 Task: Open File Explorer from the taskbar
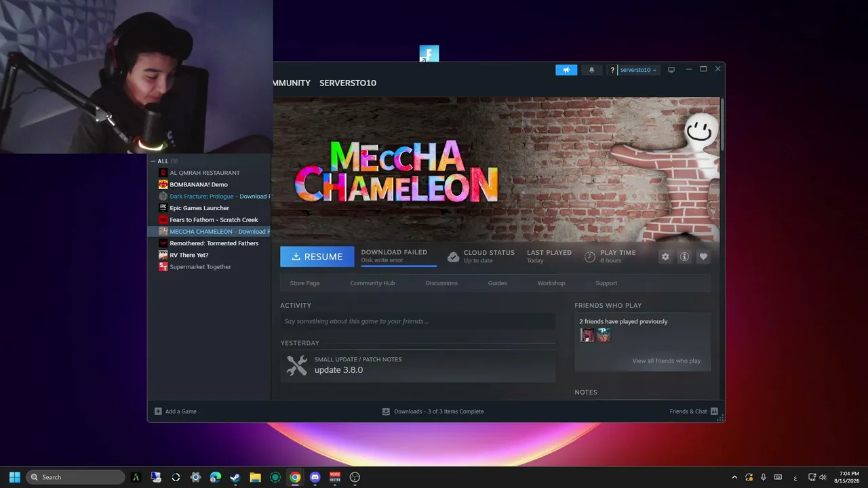(255, 477)
